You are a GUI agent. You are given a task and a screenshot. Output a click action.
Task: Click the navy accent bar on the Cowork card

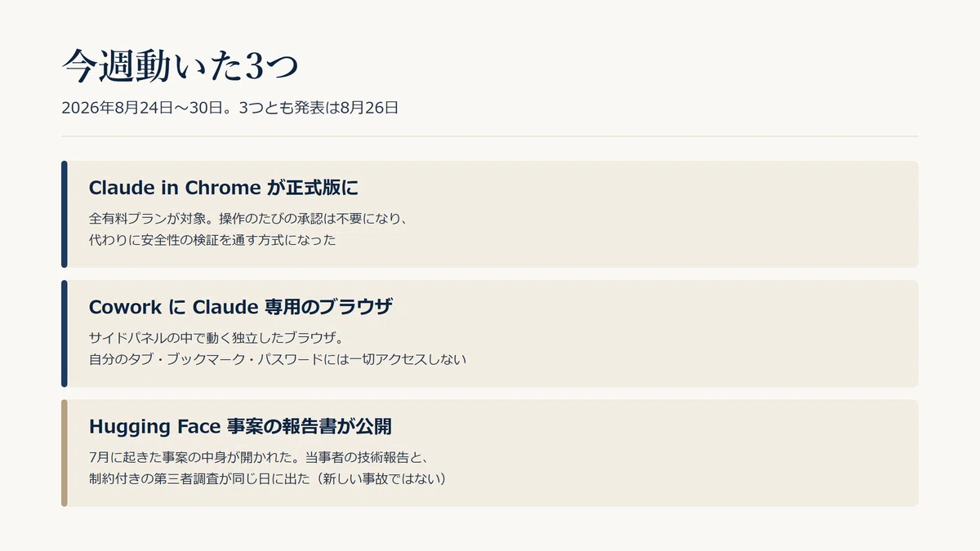pos(65,333)
